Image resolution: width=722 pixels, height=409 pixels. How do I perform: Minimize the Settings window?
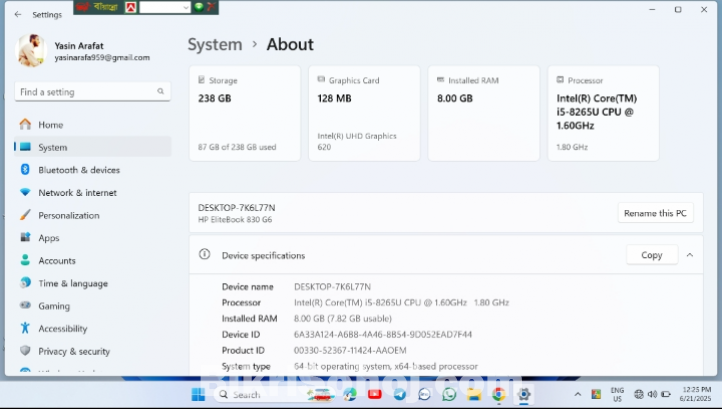pyautogui.click(x=652, y=9)
